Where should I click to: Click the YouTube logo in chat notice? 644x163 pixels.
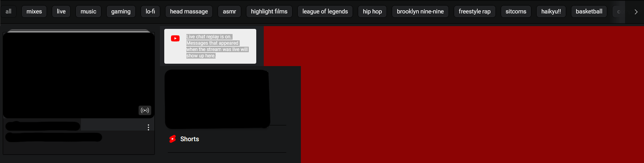pyautogui.click(x=175, y=38)
